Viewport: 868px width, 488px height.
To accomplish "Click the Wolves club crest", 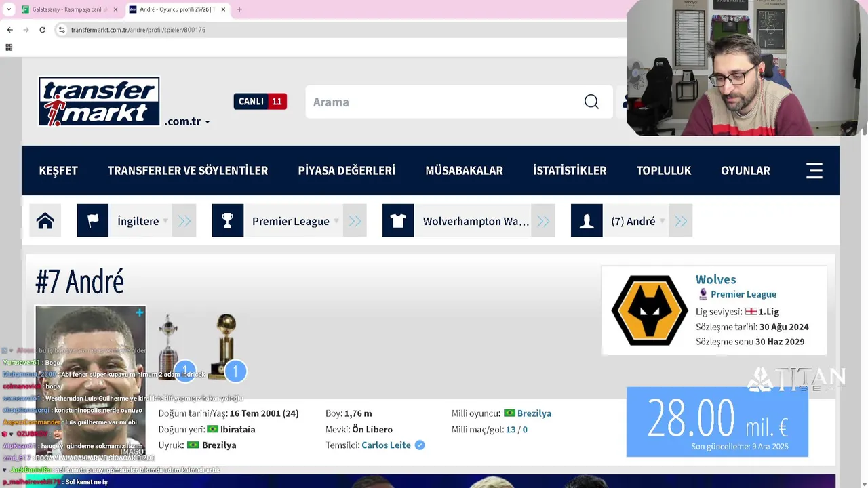I will tap(650, 310).
